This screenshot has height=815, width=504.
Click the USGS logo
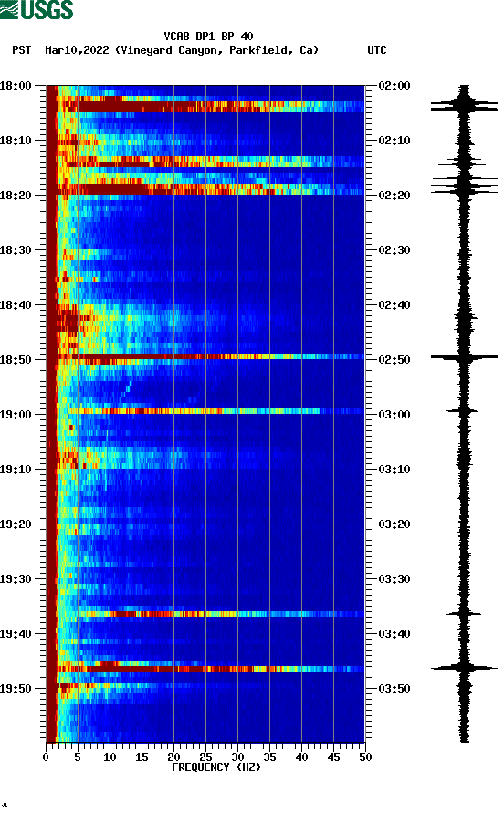coord(37,9)
